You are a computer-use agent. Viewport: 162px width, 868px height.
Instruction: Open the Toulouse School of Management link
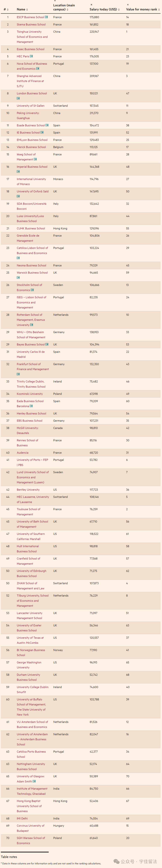[x=28, y=512]
